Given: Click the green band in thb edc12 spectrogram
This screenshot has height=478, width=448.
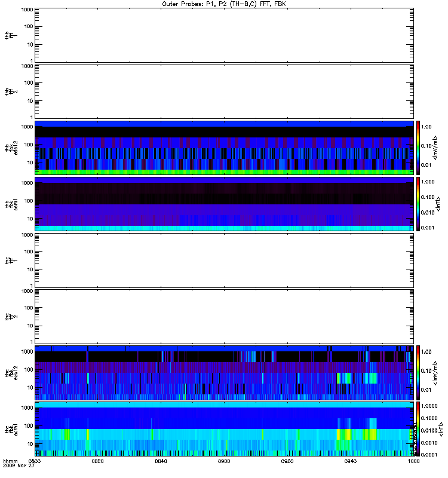Looking at the screenshot, I should coord(224,172).
